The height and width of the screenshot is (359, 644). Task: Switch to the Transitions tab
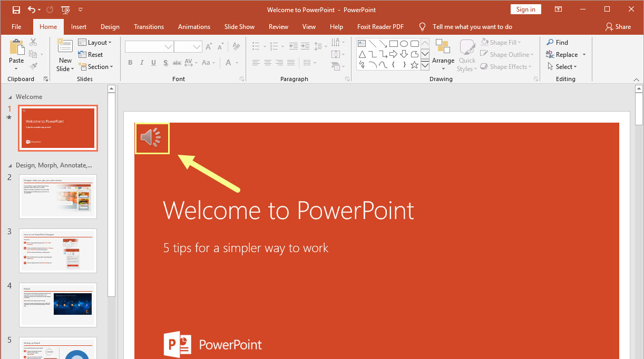click(x=149, y=27)
